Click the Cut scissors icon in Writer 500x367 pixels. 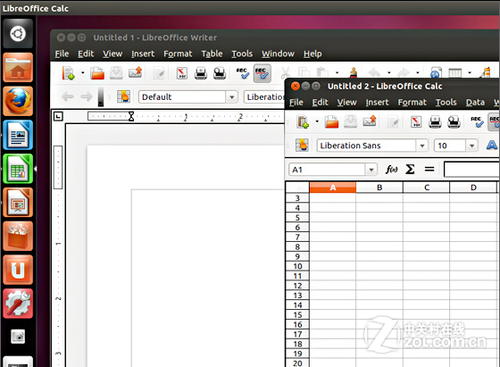285,73
